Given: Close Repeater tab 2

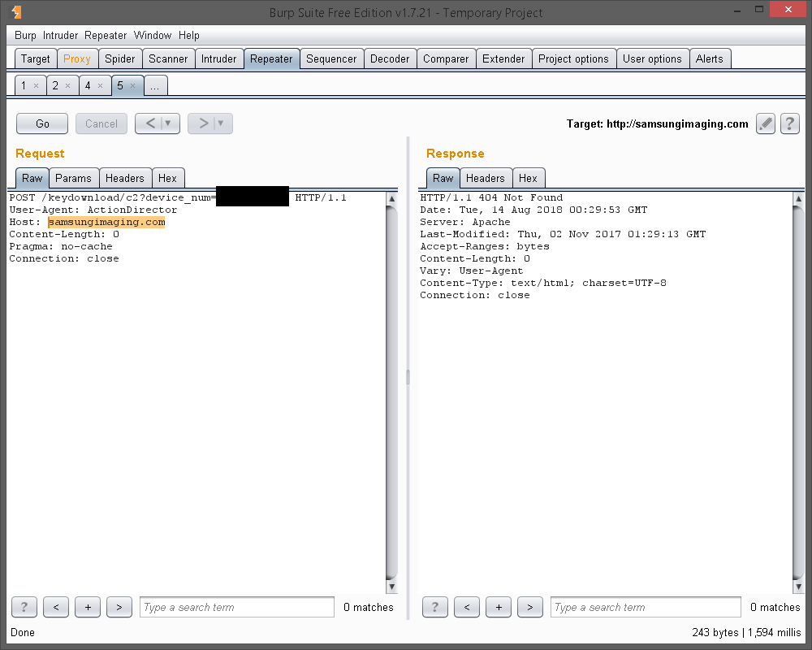Looking at the screenshot, I should click(68, 85).
